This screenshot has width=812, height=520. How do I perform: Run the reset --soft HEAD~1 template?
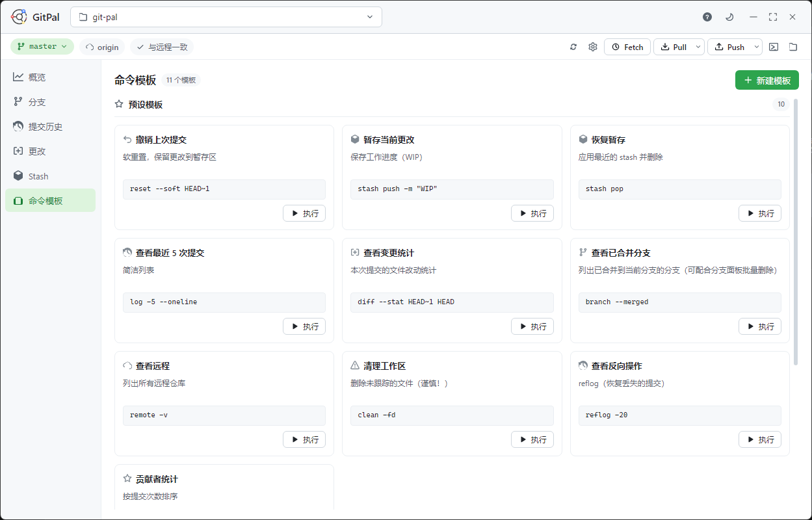coord(304,213)
